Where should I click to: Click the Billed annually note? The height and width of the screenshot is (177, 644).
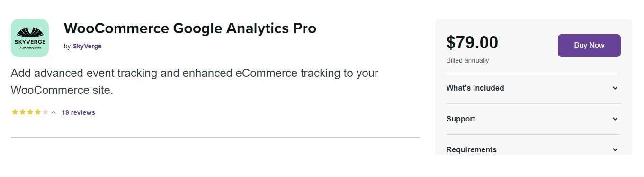point(468,61)
